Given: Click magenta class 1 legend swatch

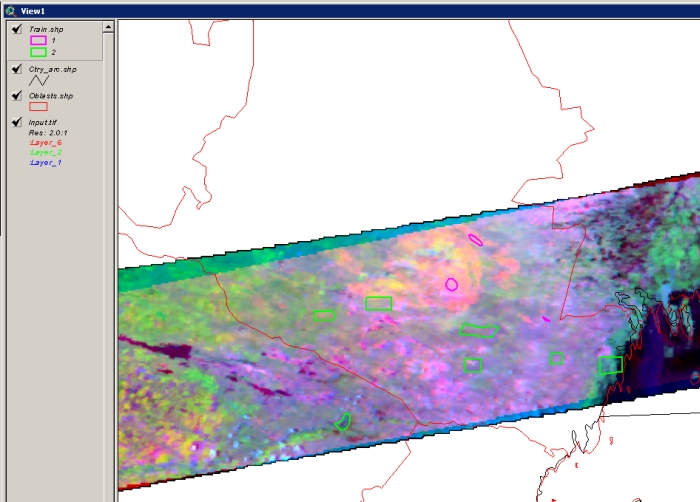Looking at the screenshot, I should click(x=38, y=41).
